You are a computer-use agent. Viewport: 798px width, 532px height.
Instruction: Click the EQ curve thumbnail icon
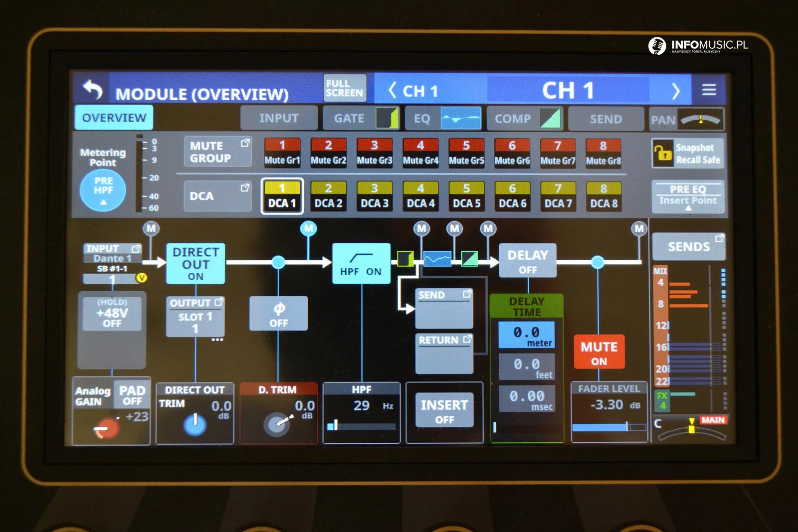coord(461,118)
